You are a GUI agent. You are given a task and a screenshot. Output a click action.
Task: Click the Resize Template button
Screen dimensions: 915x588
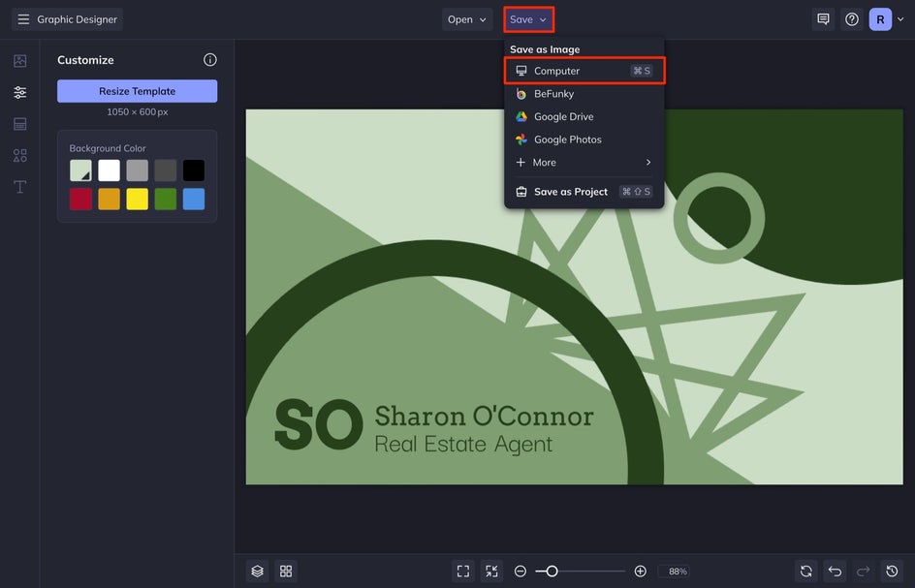point(137,91)
